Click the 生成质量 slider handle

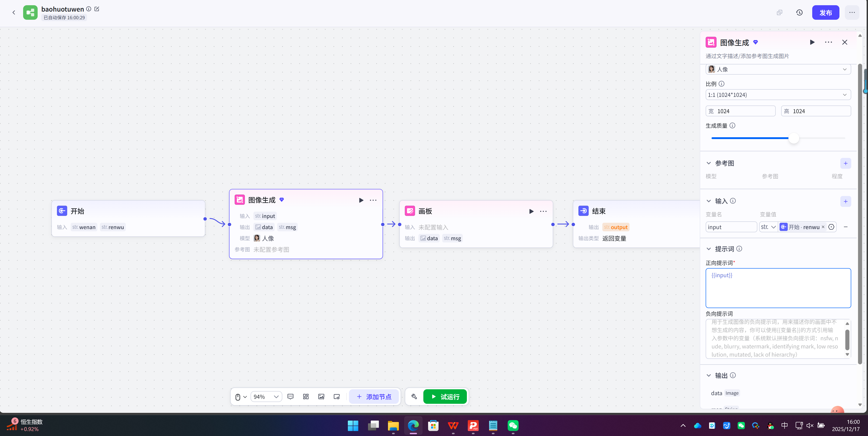[x=794, y=138]
